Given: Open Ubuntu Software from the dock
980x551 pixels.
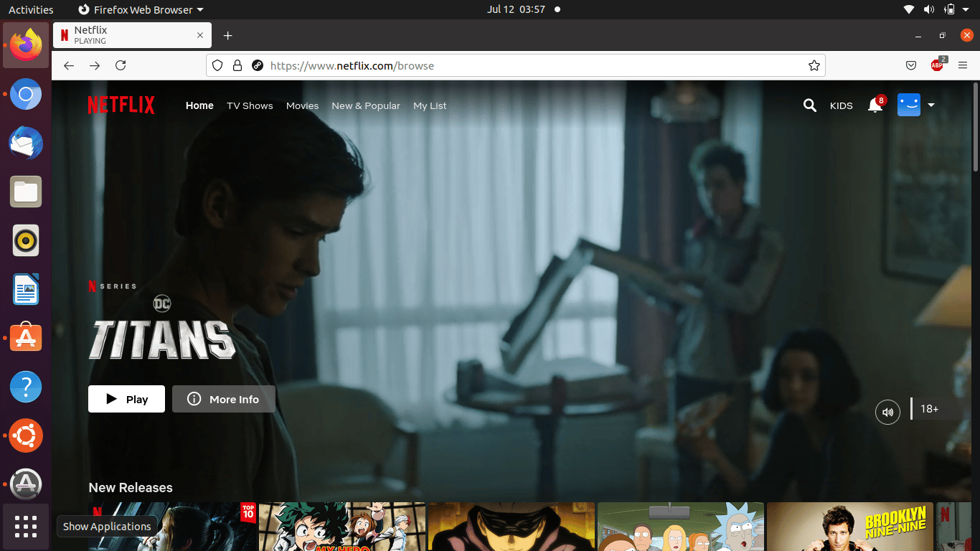Looking at the screenshot, I should 26,338.
